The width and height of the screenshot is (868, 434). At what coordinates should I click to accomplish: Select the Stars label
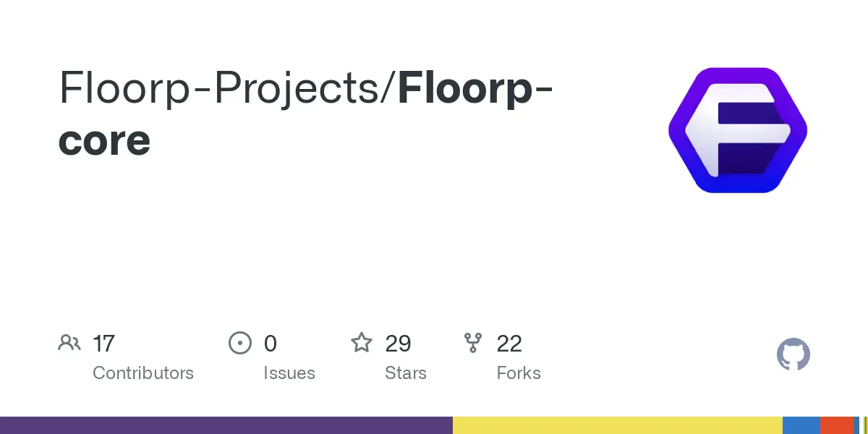pyautogui.click(x=406, y=373)
